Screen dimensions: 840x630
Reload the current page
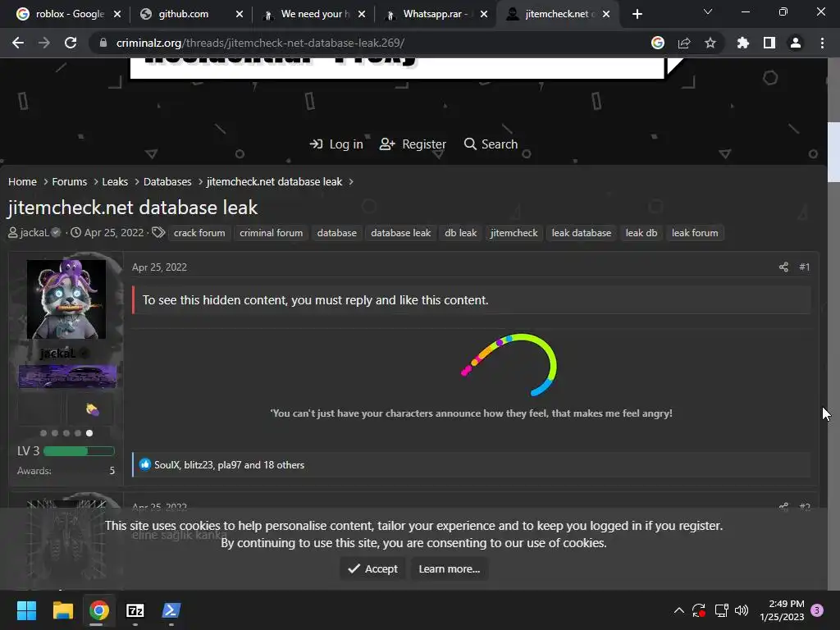click(x=71, y=43)
